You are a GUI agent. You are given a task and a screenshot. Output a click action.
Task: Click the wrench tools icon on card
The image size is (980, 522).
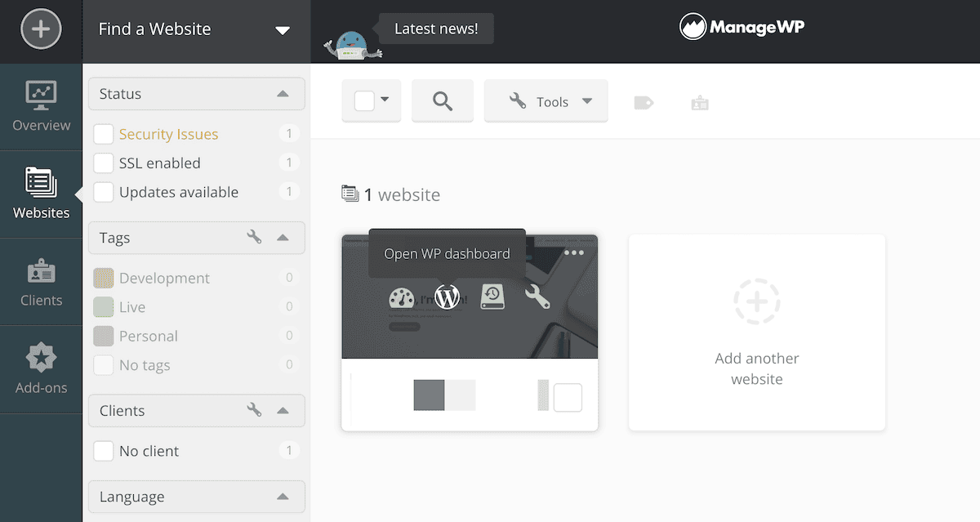(537, 297)
